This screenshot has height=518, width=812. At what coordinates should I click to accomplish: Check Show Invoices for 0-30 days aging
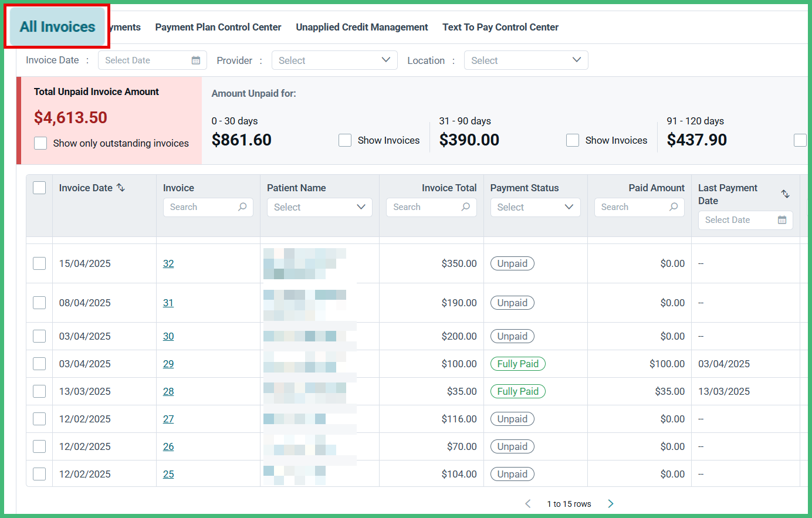[345, 140]
